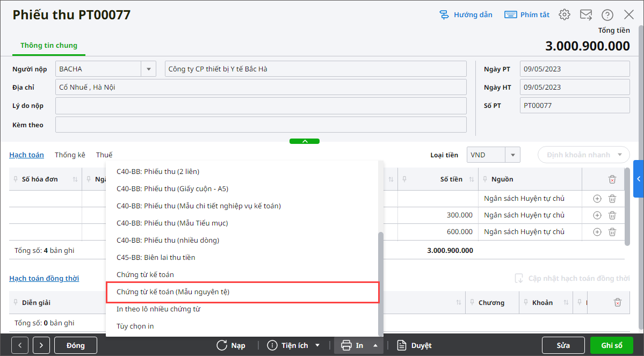Open Tùy chọn in print options
Screen dimensions: 644x356
242,326
